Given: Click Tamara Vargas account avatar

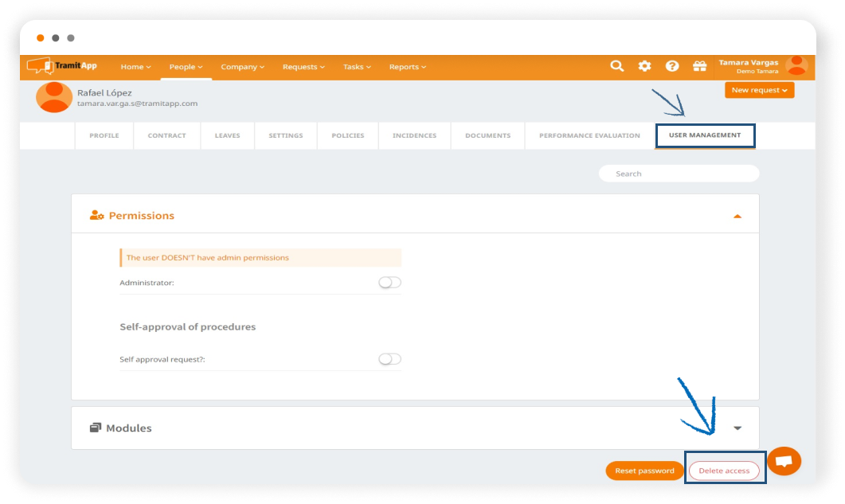Looking at the screenshot, I should point(796,66).
